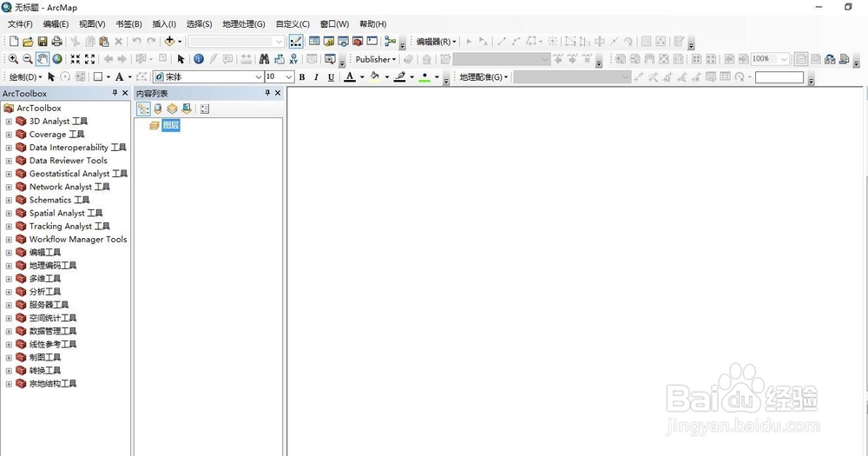Open an existing map file

pos(28,41)
